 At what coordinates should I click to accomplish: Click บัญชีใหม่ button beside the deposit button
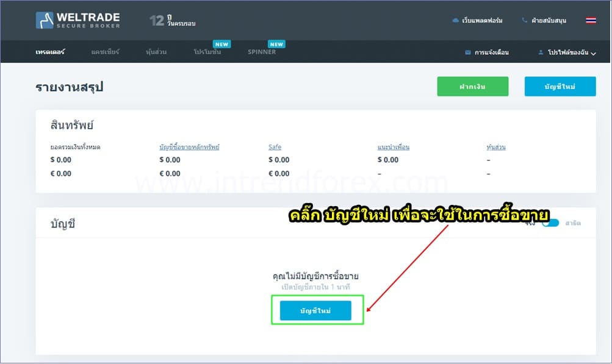coord(560,87)
